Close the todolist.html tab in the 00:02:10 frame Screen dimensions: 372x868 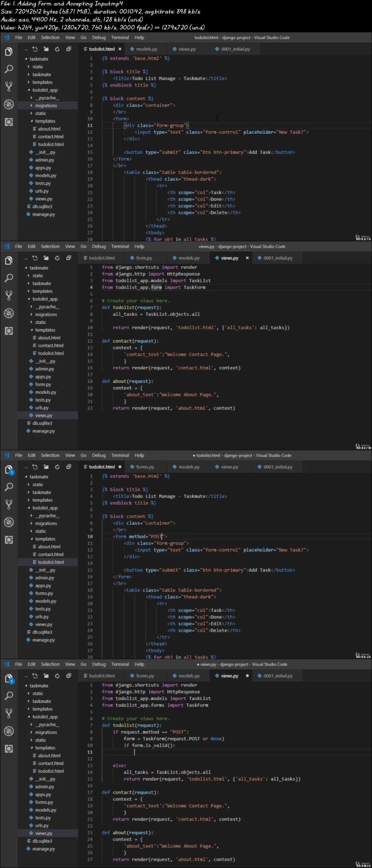pos(120,49)
